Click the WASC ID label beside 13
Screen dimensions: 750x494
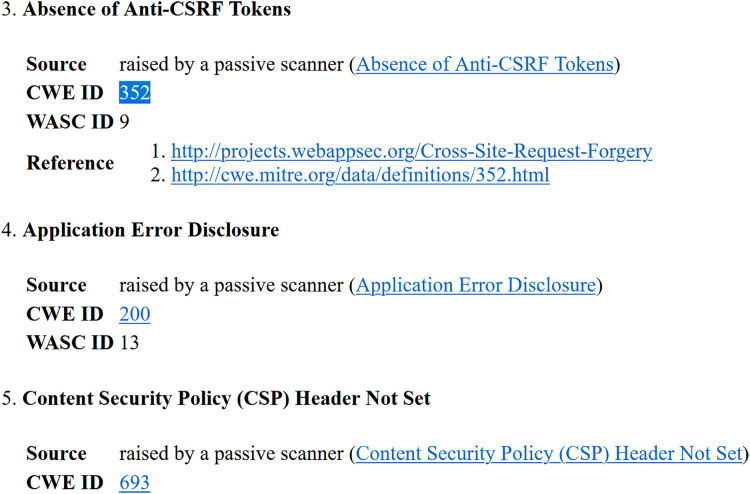tap(69, 344)
